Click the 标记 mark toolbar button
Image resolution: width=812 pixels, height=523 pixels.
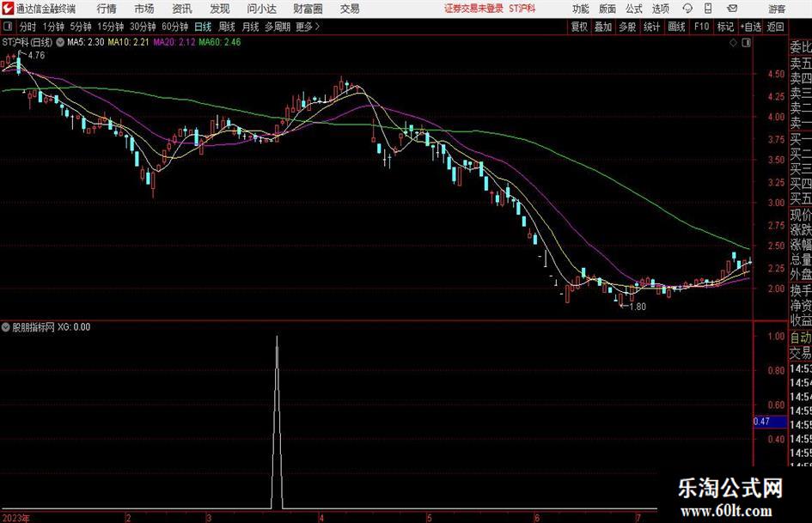pos(725,27)
